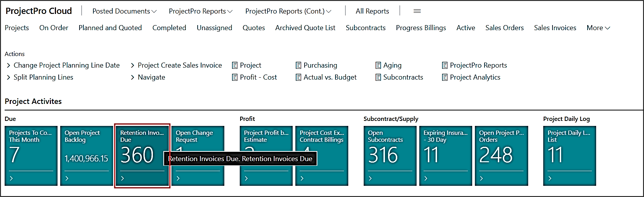Open Open Project Backlog 1,400,966.15 tile

coord(86,156)
